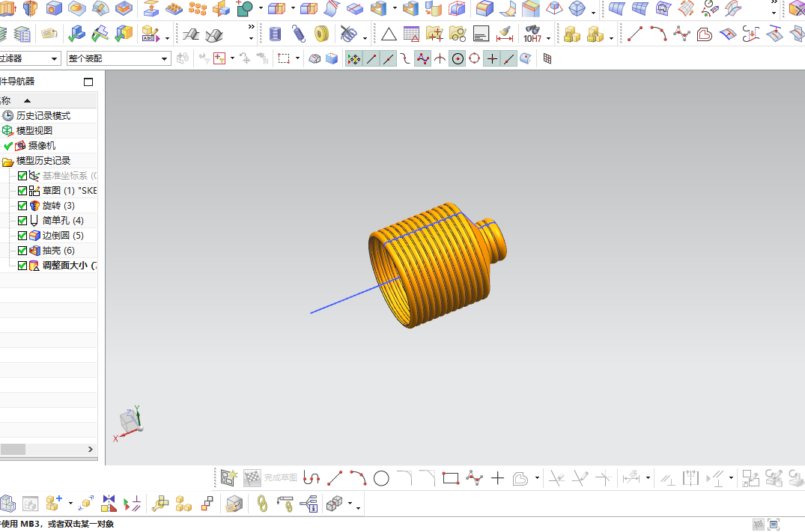
Task: Expand toolbar overflow chevron beside sheet-metal icons
Action: (251, 27)
